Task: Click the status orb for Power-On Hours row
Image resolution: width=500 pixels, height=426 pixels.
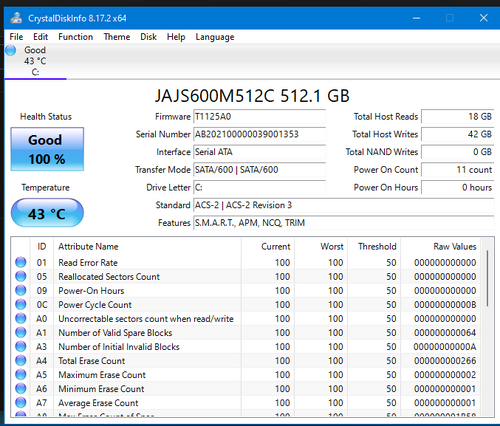Action: [x=21, y=290]
